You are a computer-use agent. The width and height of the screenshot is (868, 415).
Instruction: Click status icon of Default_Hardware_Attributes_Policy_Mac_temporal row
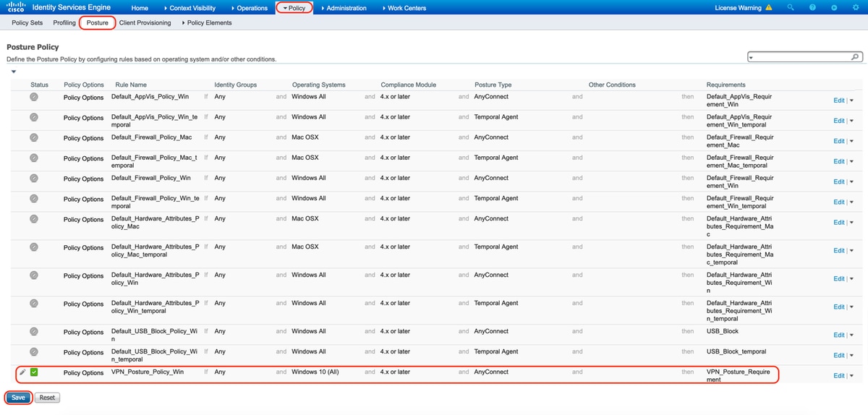tap(34, 247)
